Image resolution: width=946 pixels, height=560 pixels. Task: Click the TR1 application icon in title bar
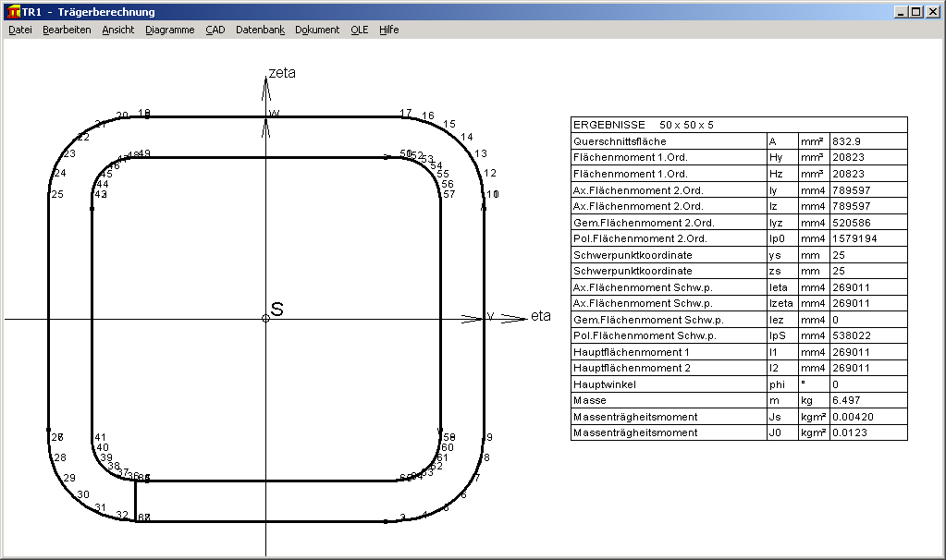[x=13, y=12]
